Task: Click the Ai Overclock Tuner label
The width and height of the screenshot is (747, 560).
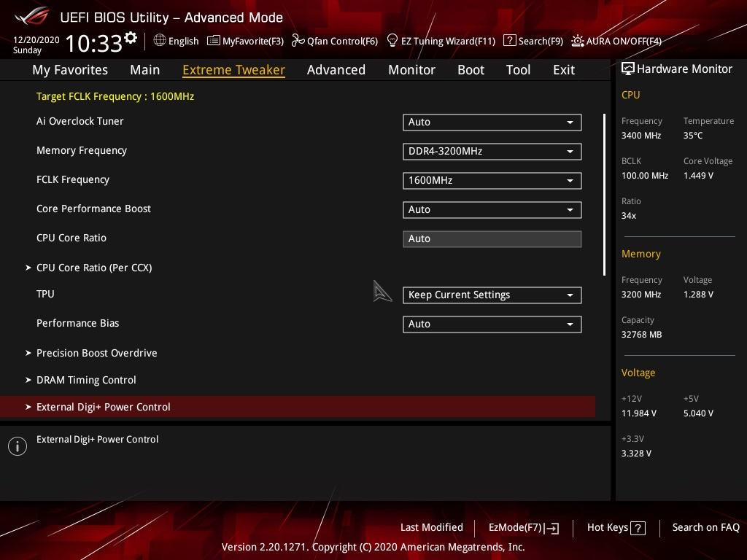Action: click(80, 122)
